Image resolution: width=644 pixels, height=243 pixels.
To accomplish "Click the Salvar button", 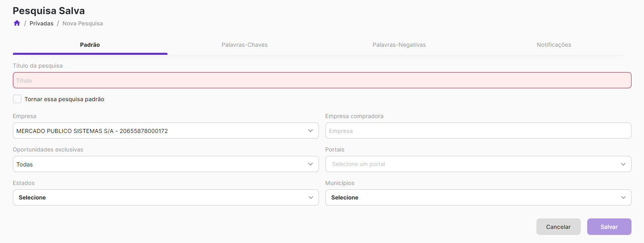I will (609, 227).
